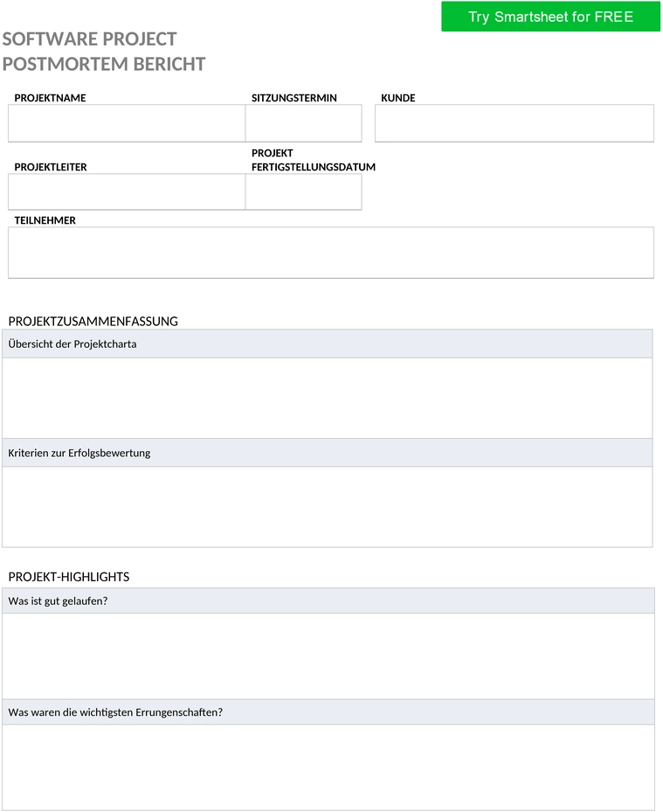663x812 pixels.
Task: Select the Was ist gut gelaufen? header
Action: point(328,600)
